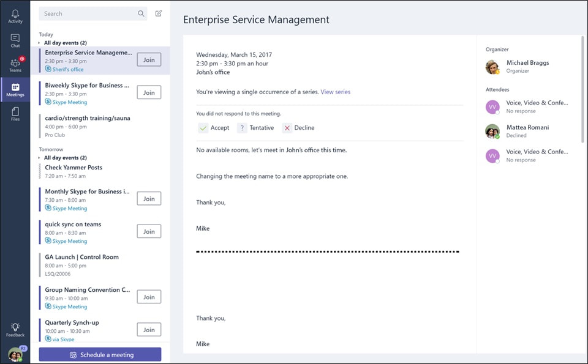Viewport: 588px width, 364px height.
Task: Click the compose new icon beside search
Action: point(159,13)
